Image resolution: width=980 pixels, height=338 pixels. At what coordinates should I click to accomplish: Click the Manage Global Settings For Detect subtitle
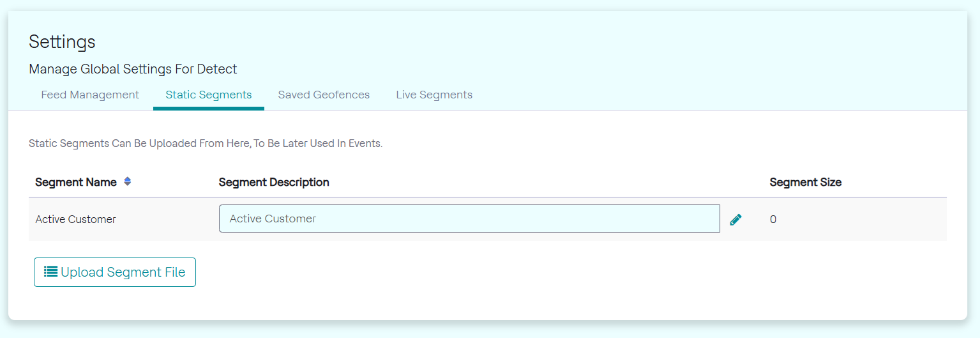[133, 69]
